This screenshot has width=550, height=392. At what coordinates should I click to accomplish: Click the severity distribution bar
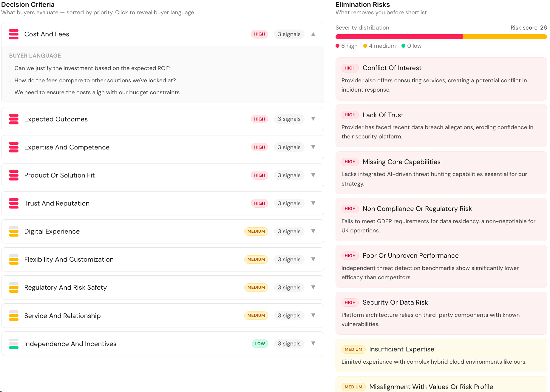pos(441,36)
